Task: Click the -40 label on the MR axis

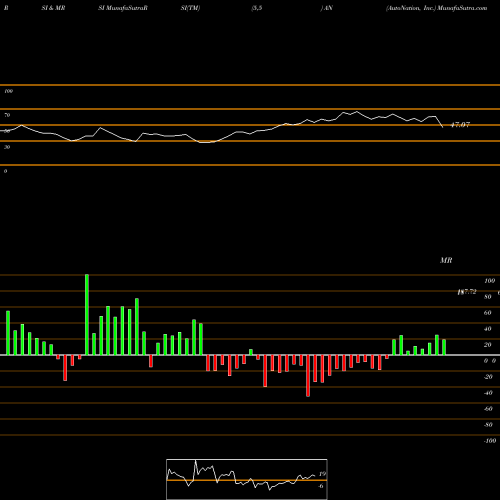Action: [x=488, y=393]
